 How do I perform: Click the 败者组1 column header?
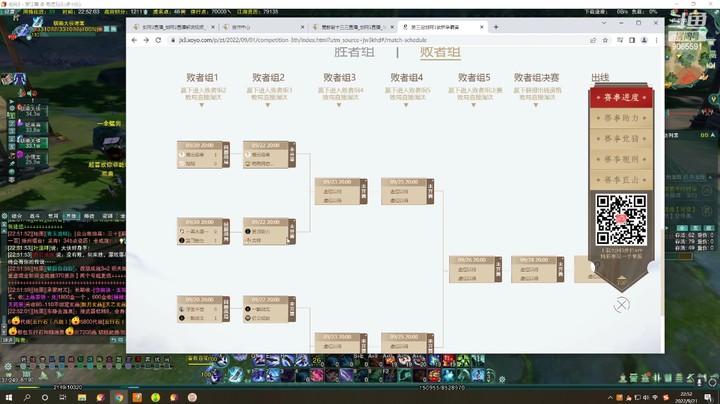click(202, 77)
